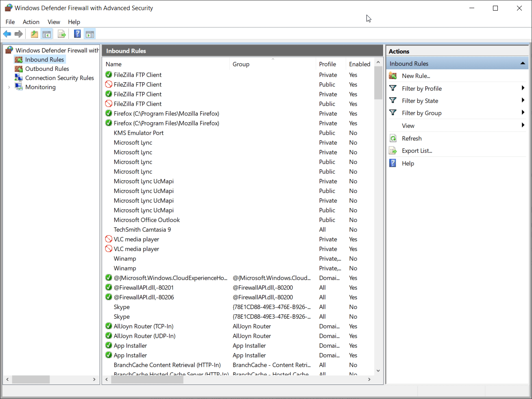The image size is (532, 399).
Task: Open Filter by State submenu arrow
Action: tap(523, 101)
